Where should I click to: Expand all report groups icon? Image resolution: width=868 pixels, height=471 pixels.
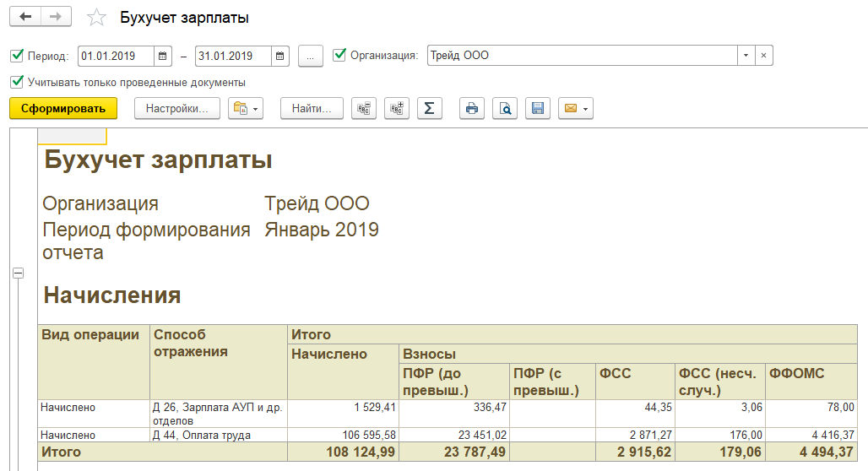coord(396,108)
